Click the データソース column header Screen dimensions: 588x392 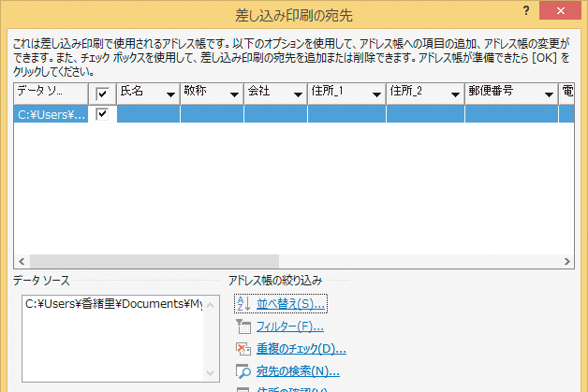tap(51, 94)
